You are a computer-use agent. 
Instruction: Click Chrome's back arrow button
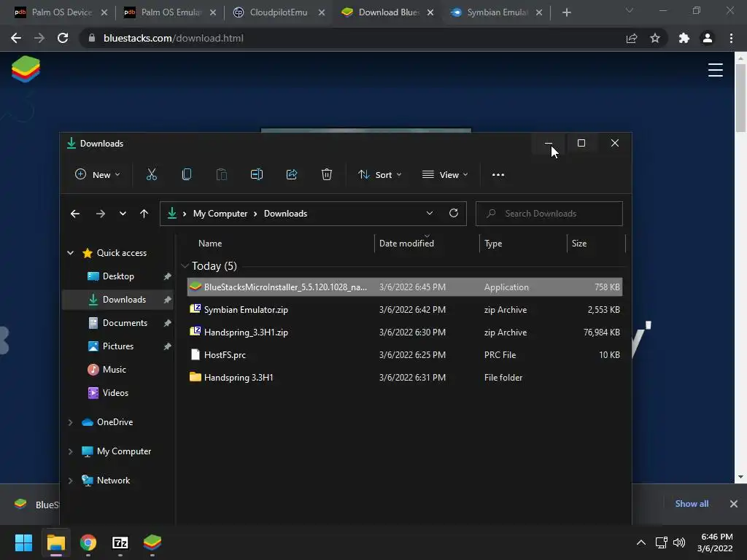16,38
